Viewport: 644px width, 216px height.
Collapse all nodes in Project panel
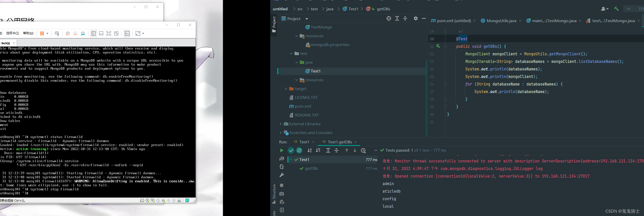click(405, 18)
